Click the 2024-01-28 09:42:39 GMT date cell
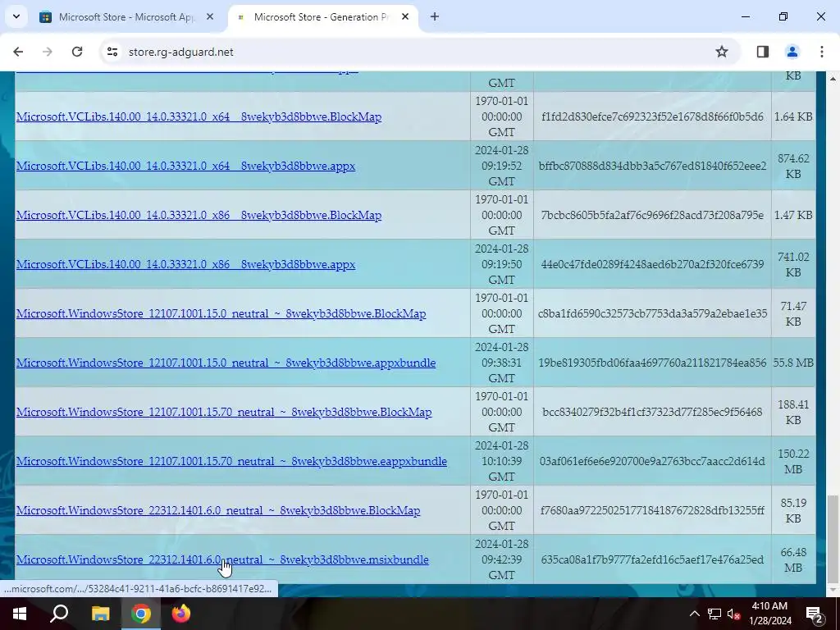Viewport: 840px width, 630px height. pyautogui.click(x=501, y=559)
